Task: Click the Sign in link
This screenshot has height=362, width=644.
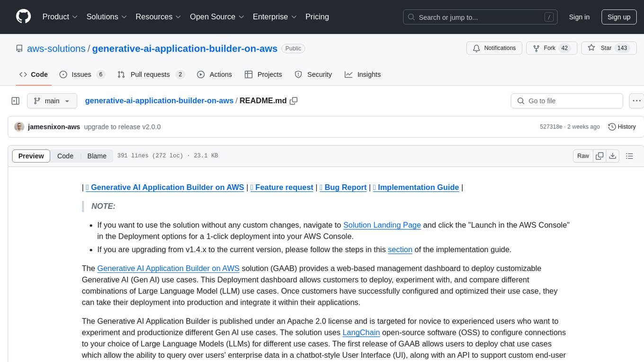Action: tap(579, 17)
